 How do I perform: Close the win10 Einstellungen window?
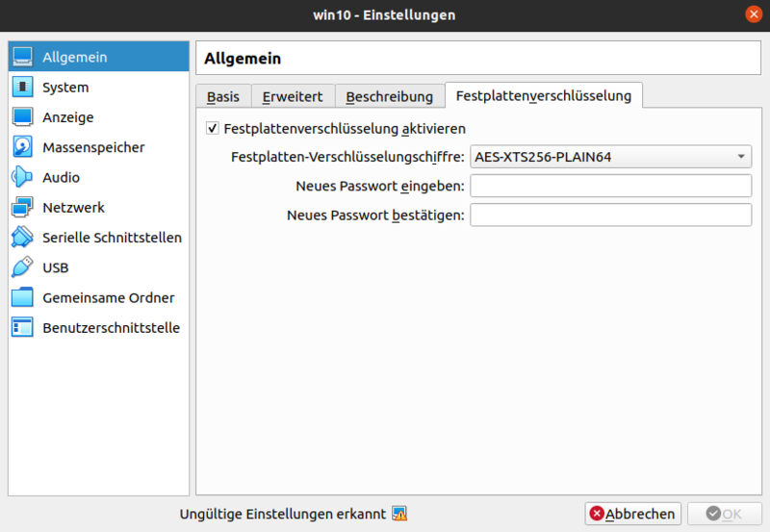click(x=752, y=14)
